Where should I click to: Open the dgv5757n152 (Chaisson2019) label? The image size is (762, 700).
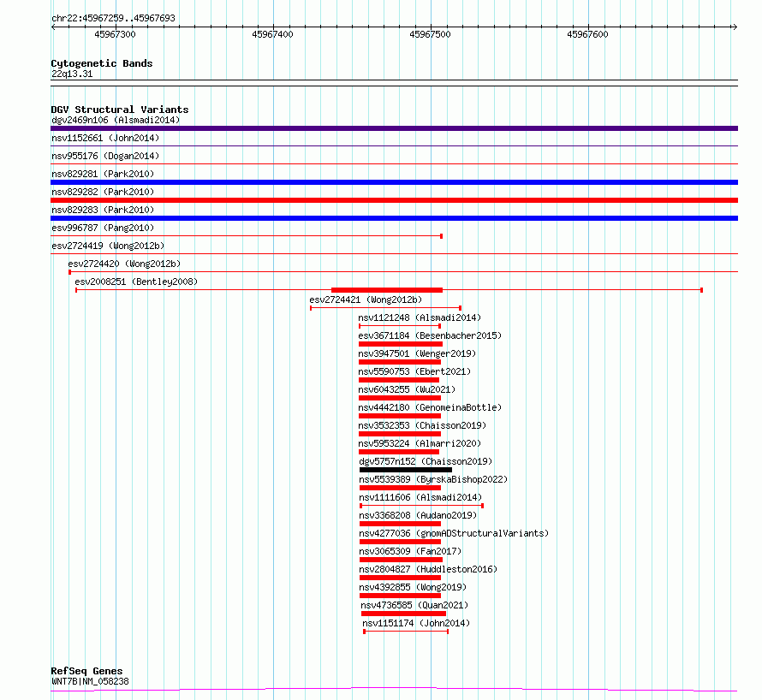click(x=426, y=461)
